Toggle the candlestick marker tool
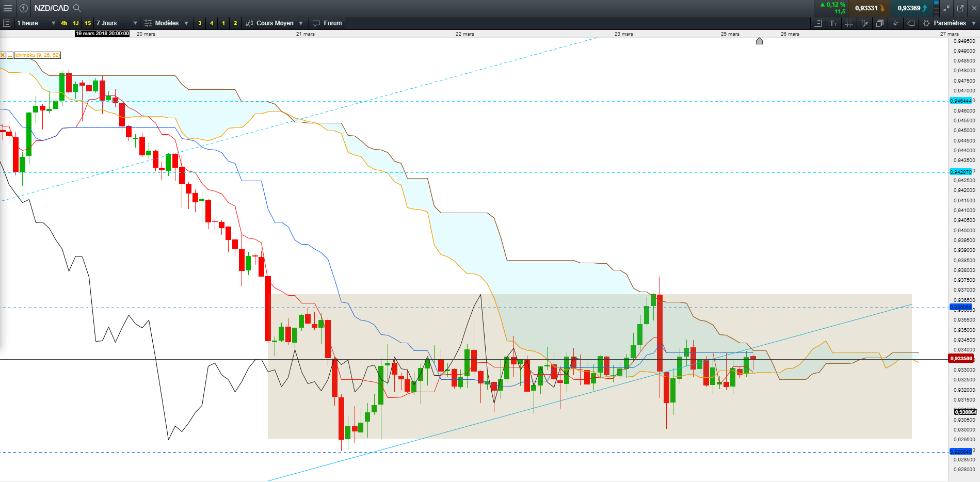980x482 pixels. [895, 23]
